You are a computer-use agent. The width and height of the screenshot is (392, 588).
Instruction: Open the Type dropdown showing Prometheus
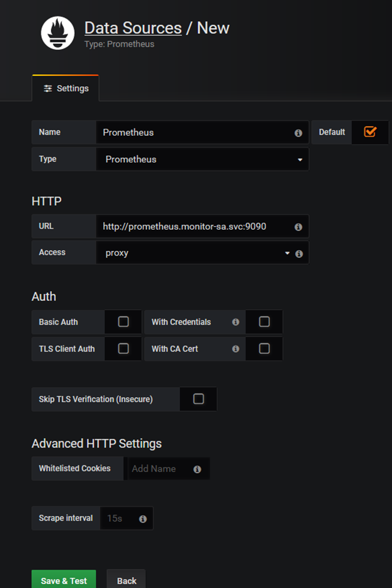coord(202,159)
